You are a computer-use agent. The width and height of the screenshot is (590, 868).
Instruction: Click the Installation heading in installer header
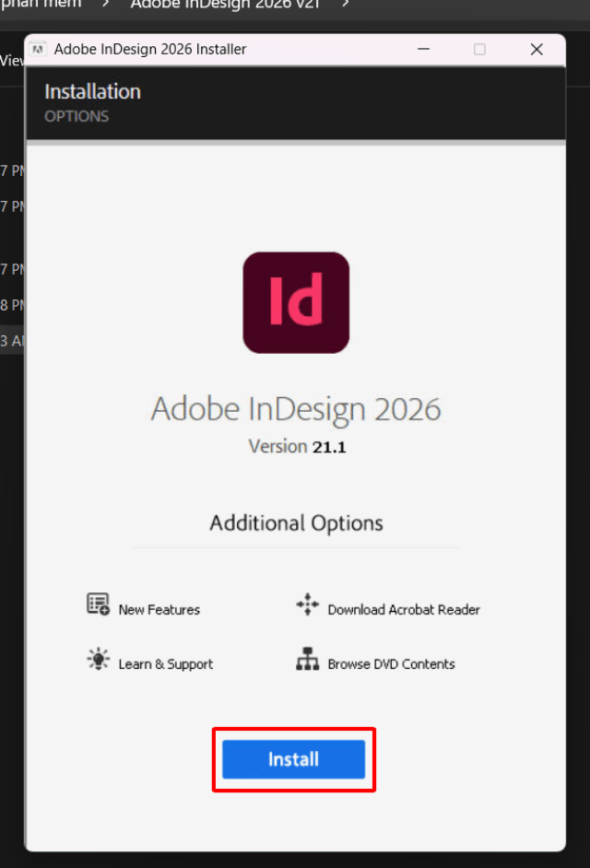[92, 92]
